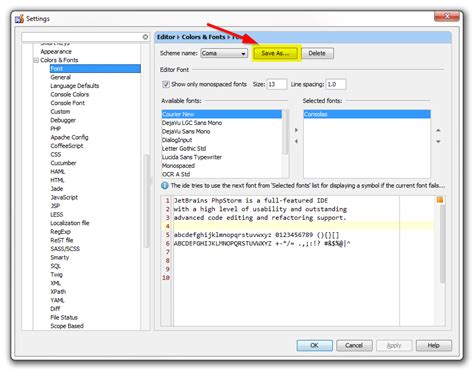Select File Status settings
This screenshot has height=371, width=474.
click(64, 318)
